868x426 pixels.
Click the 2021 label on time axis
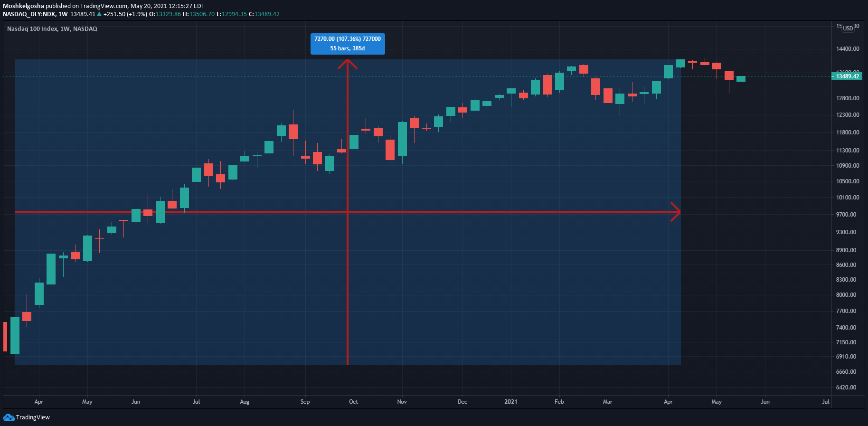[x=511, y=402]
